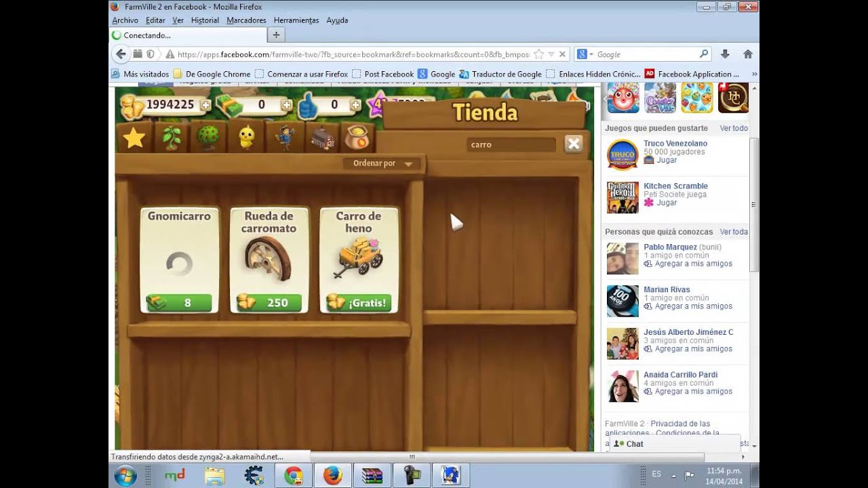Image resolution: width=868 pixels, height=488 pixels.
Task: Expand the Ordenar por dropdown
Action: point(382,163)
